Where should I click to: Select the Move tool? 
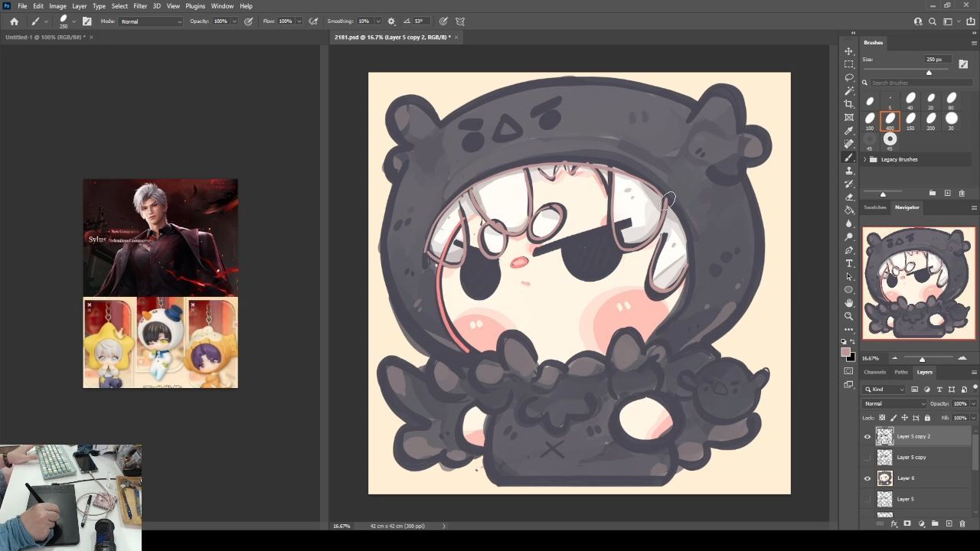(x=849, y=51)
